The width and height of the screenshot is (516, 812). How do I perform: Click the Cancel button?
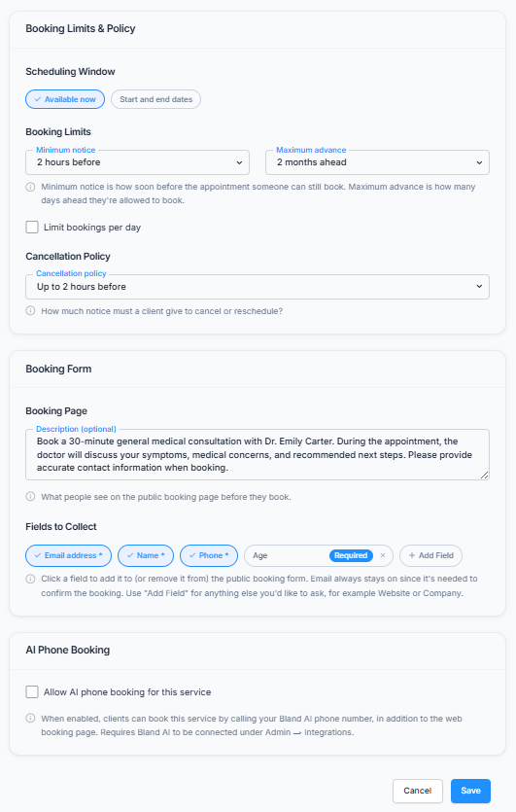[418, 791]
